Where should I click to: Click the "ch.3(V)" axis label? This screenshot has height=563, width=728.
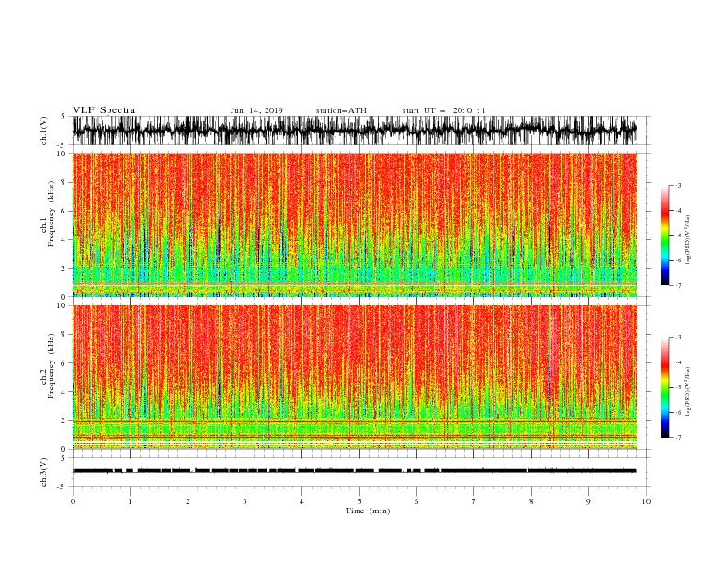pyautogui.click(x=43, y=472)
